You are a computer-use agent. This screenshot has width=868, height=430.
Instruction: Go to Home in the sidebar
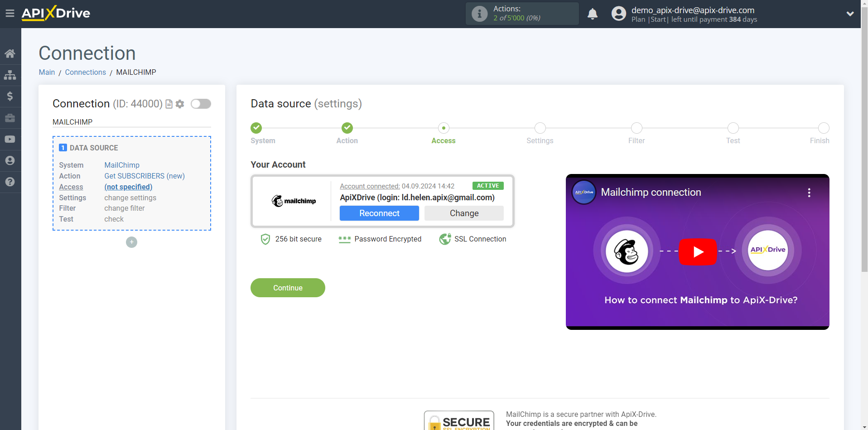[10, 53]
